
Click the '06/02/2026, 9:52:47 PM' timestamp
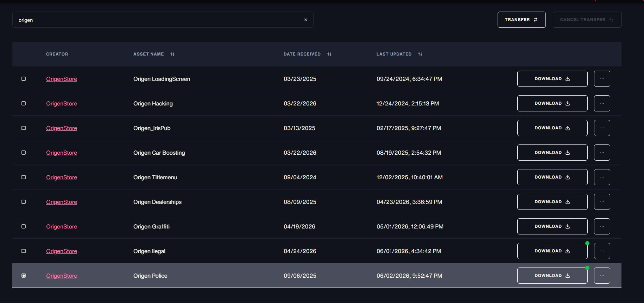pos(409,276)
